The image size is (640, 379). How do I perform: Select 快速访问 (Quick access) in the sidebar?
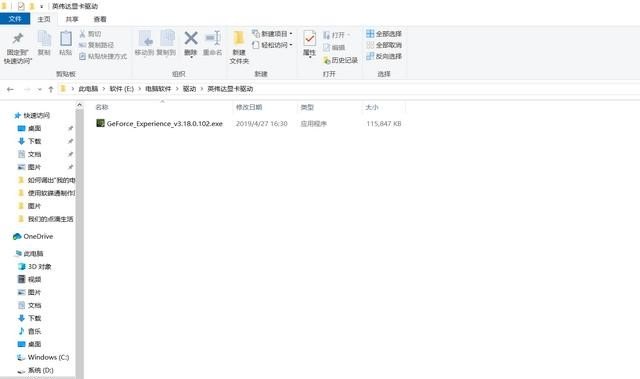coord(32,115)
